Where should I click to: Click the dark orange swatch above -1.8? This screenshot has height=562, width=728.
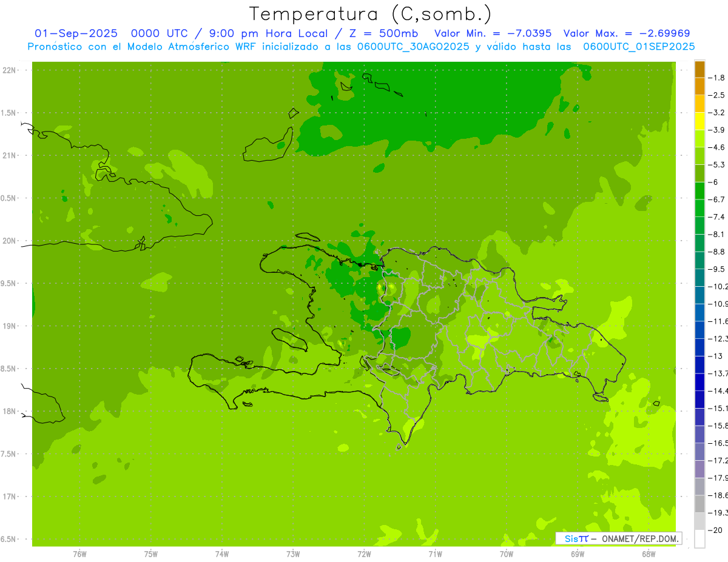coord(699,69)
